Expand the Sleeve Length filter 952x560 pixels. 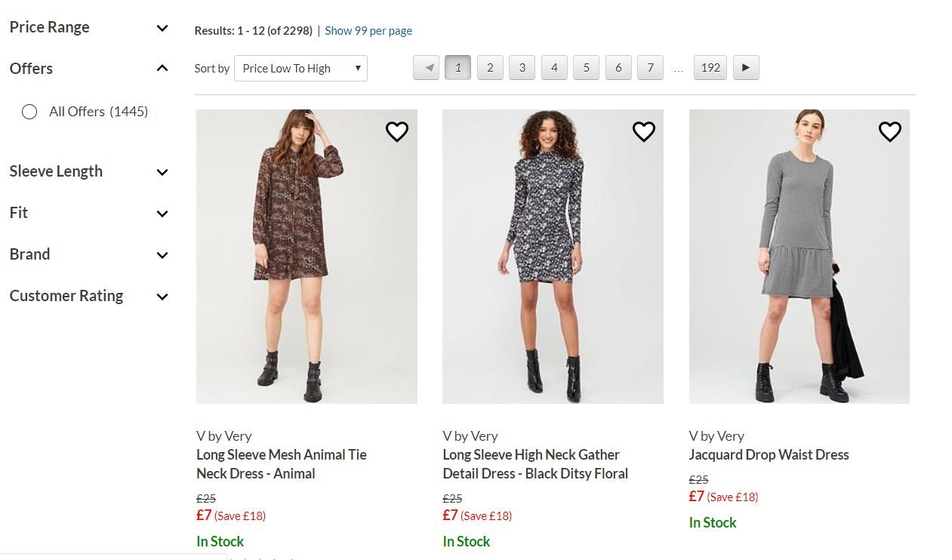162,172
